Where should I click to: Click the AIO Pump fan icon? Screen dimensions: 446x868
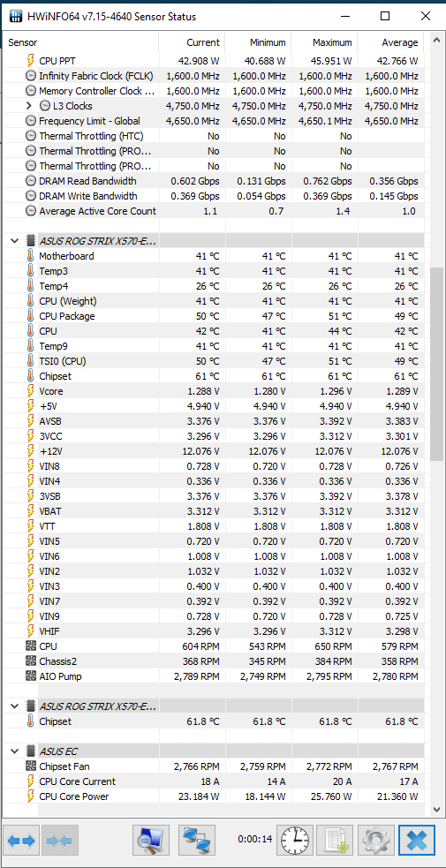click(x=30, y=676)
